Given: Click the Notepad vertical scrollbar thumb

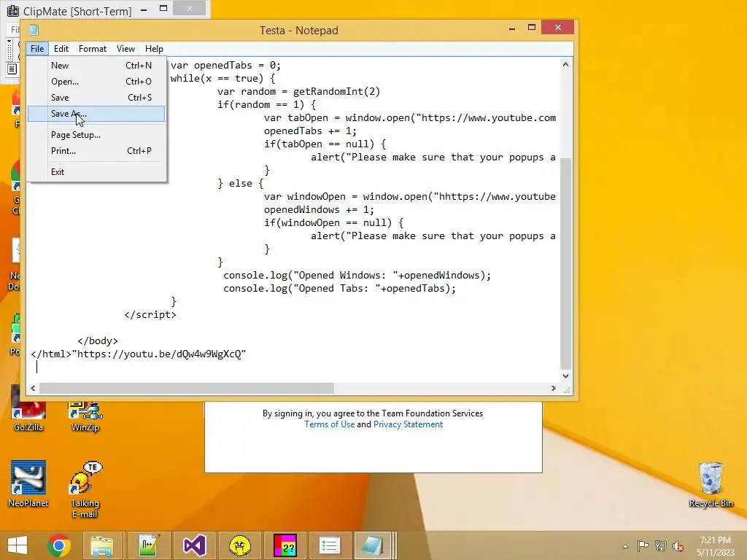Looking at the screenshot, I should point(565,262).
